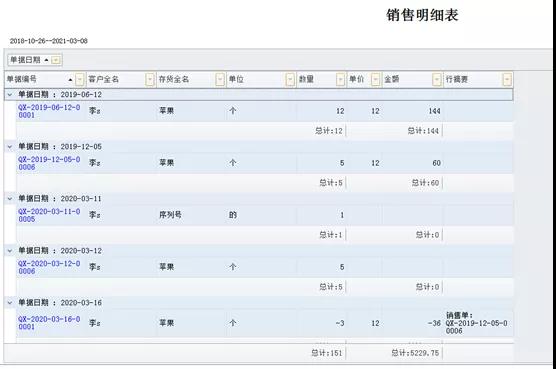Viewport: 556px width, 369px height.
Task: Open order link QX-2020-03-11-00005
Action: [49, 216]
